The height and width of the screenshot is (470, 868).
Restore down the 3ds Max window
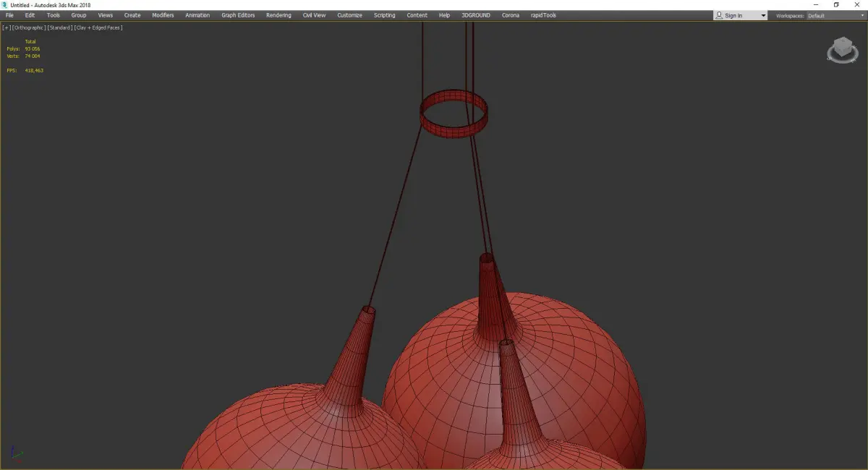coord(836,5)
